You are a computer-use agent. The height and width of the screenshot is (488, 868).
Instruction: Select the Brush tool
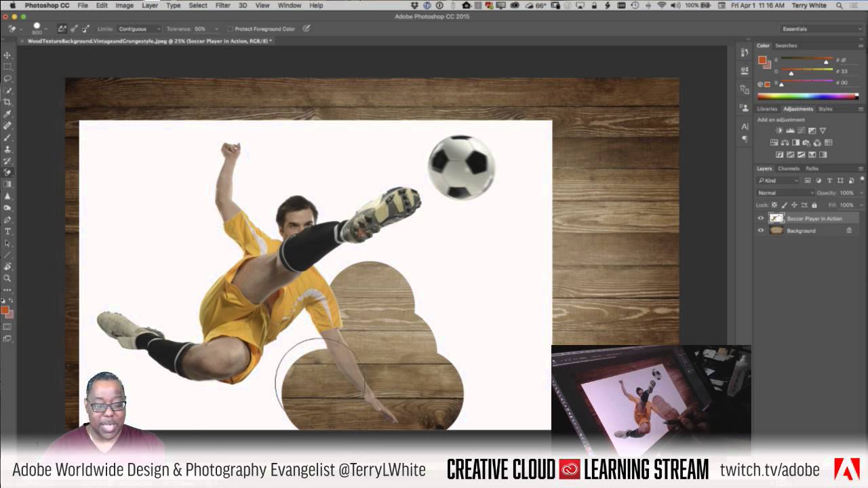(x=7, y=137)
